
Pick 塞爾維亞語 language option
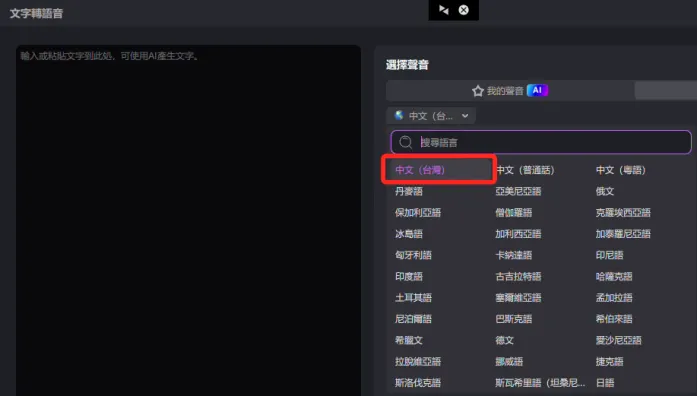click(518, 298)
